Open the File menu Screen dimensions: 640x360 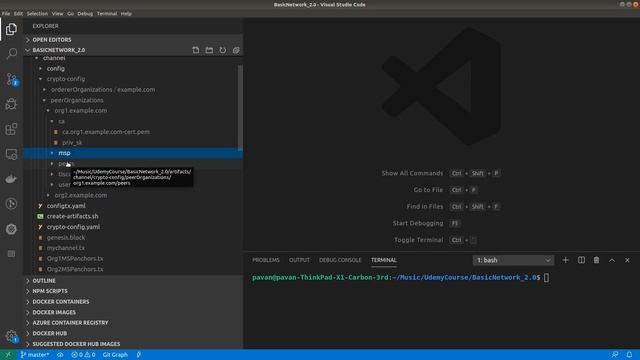point(6,13)
